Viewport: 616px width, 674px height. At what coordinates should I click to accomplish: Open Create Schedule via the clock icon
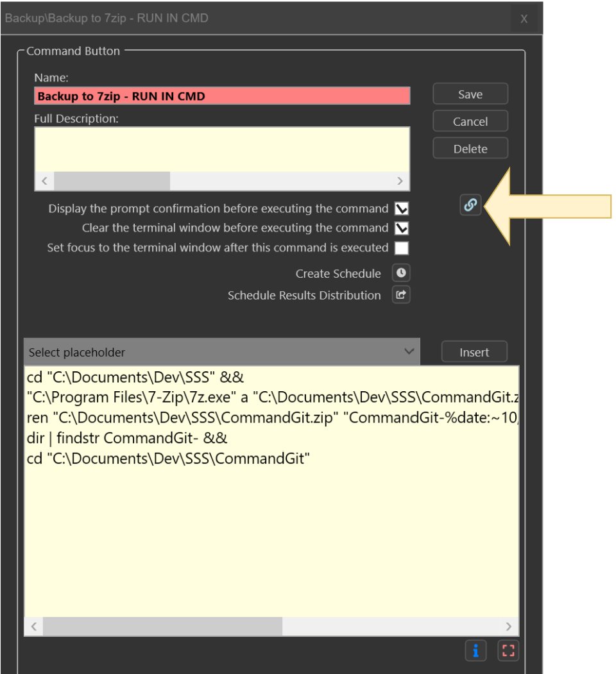(401, 273)
